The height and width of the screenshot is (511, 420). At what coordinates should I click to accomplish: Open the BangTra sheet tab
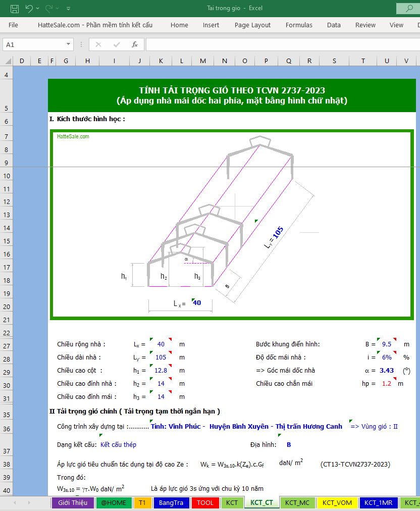(x=171, y=503)
